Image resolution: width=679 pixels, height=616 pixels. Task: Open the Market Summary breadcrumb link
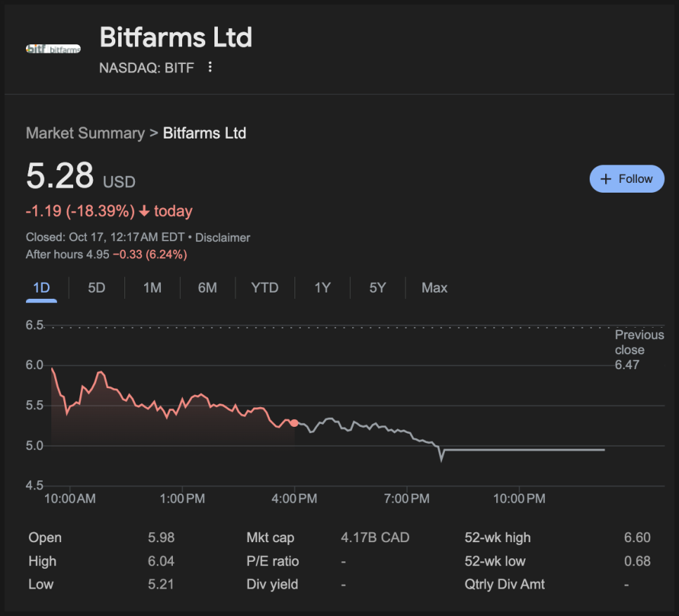click(x=85, y=133)
